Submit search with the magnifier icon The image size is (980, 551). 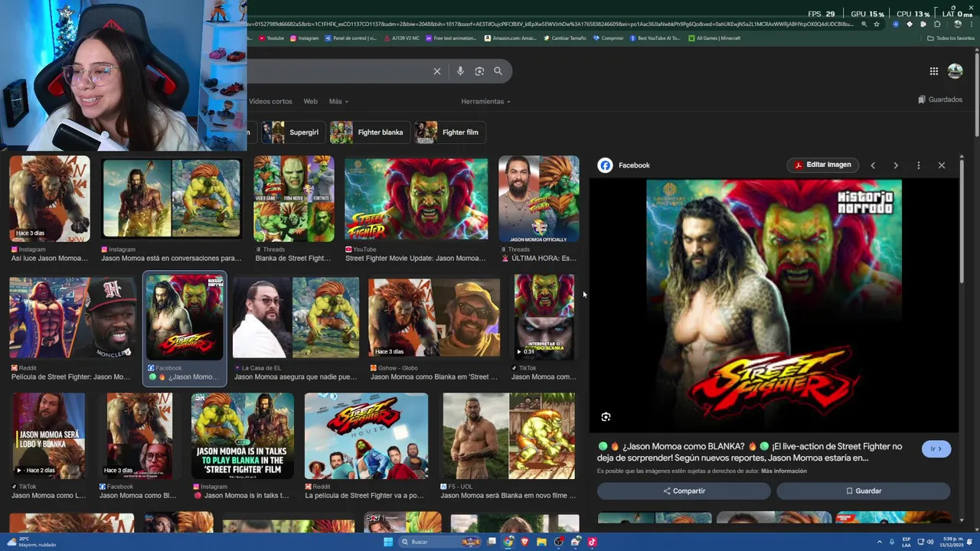point(498,71)
